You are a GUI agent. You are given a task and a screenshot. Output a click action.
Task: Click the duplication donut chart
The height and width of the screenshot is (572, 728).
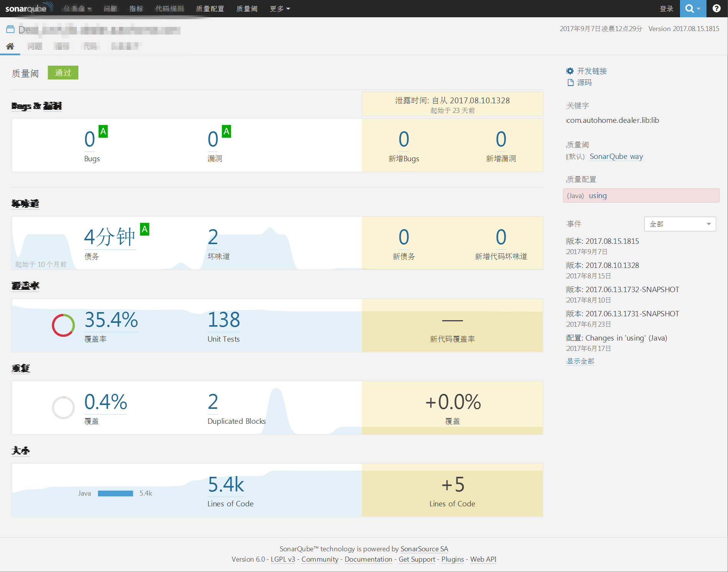[63, 408]
